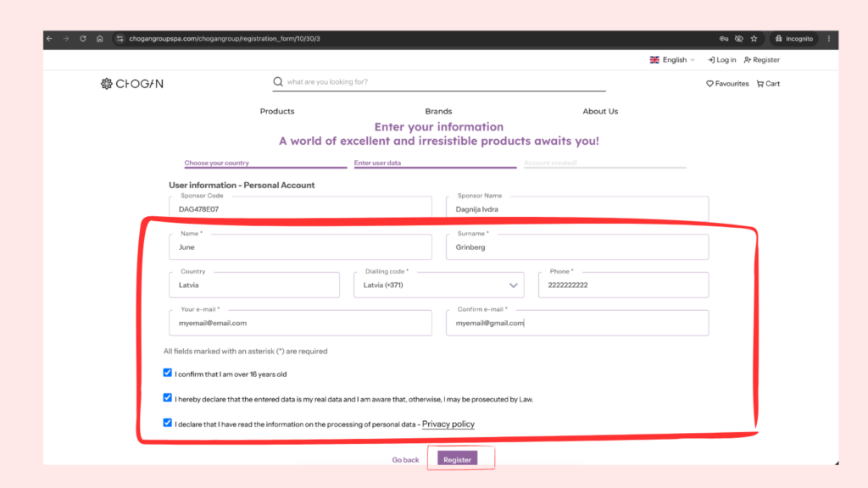Click the Confirm e-mail field
The width and height of the screenshot is (868, 488).
(x=577, y=323)
